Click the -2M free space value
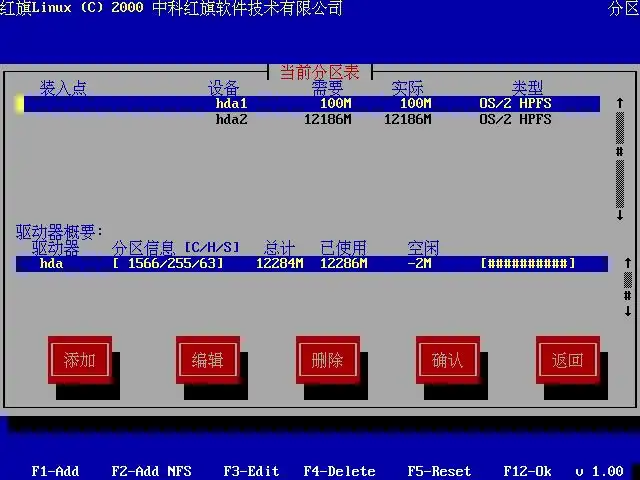640x480 pixels. (419, 264)
